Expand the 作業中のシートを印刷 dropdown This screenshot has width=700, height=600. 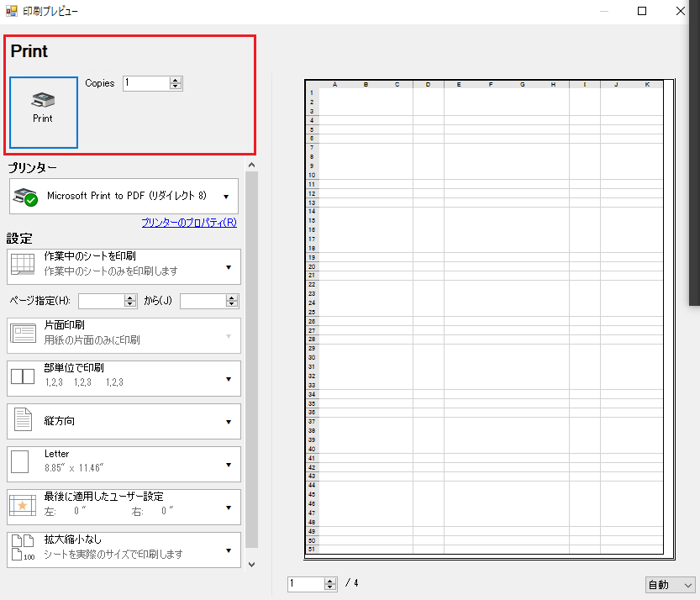(x=124, y=266)
